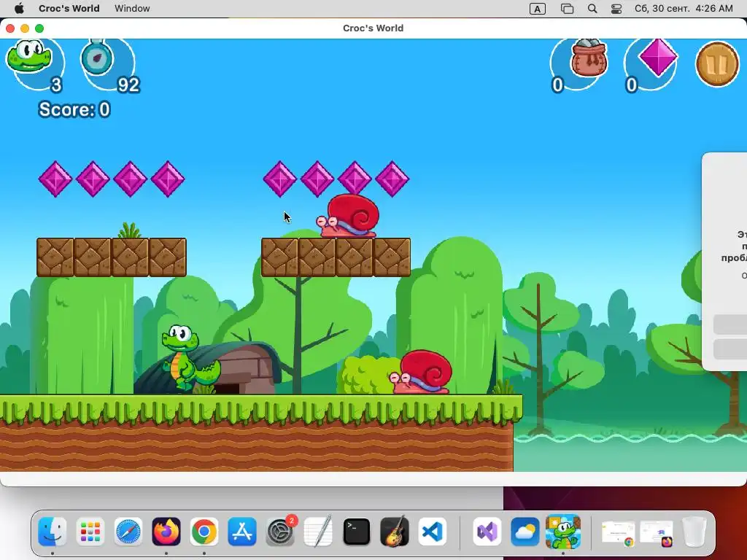This screenshot has width=747, height=560.
Task: Launch Visual Studio Code from the Dock
Action: coord(433,532)
